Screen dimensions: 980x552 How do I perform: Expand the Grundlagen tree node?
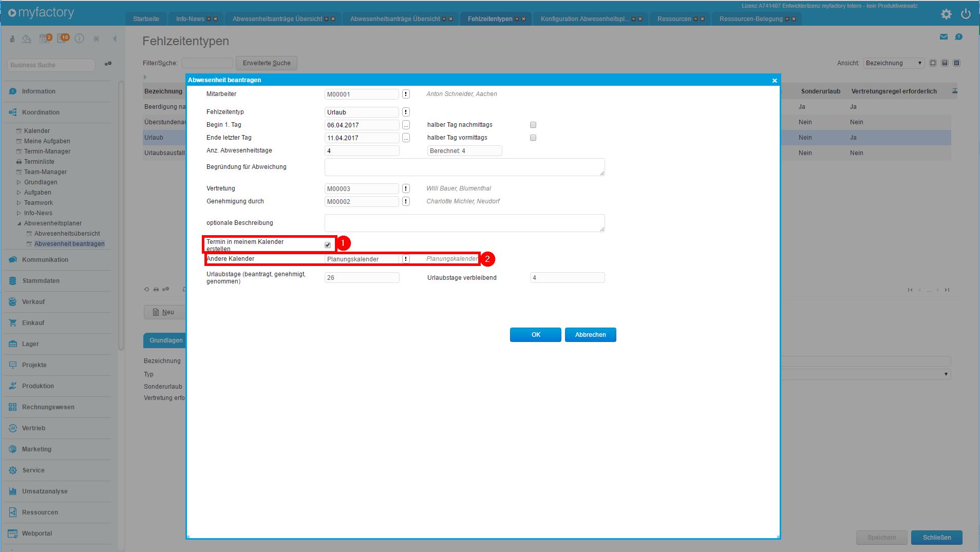tap(19, 182)
